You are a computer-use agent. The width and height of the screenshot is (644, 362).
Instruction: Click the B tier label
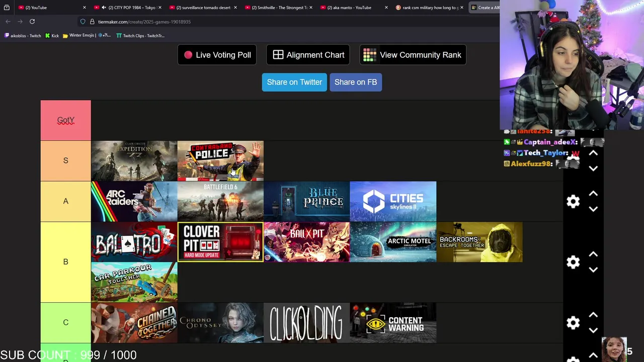pyautogui.click(x=66, y=262)
